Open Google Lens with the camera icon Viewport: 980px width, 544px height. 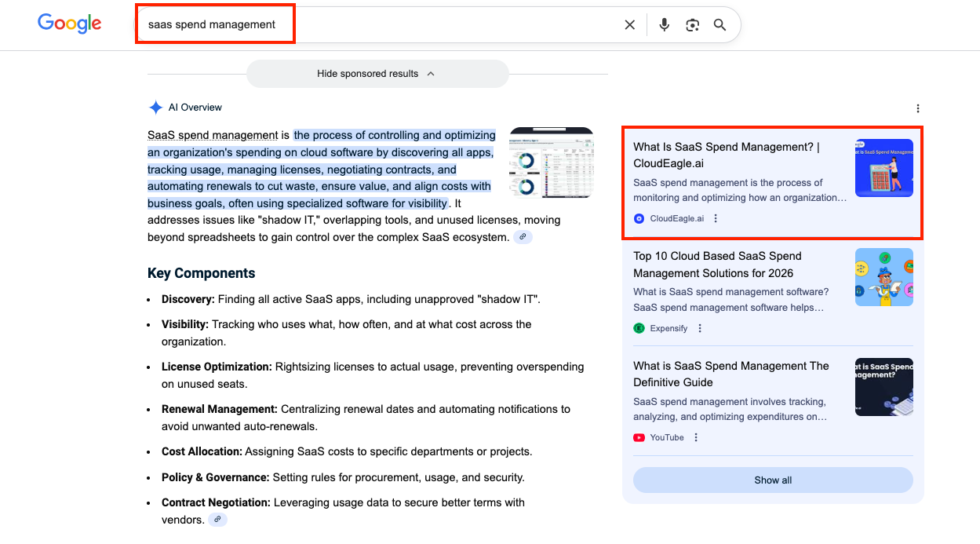[x=692, y=24]
